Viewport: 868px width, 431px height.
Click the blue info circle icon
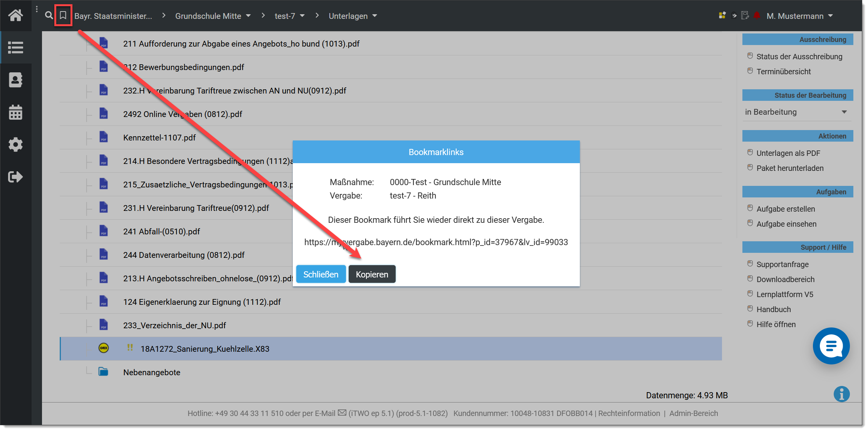841,394
